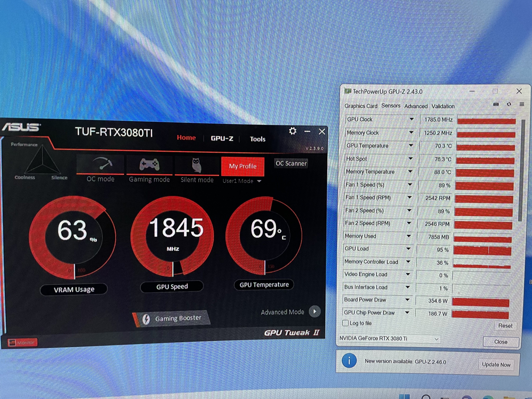Click Advanced Mode arrow icon
This screenshot has height=399, width=532.
(x=315, y=311)
